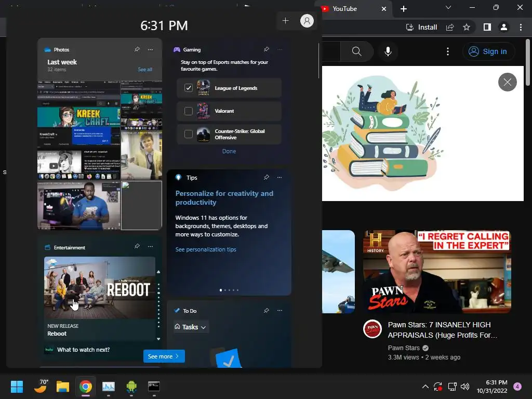Expand the Tasks list dropdown
The height and width of the screenshot is (399, 532).
[191, 327]
